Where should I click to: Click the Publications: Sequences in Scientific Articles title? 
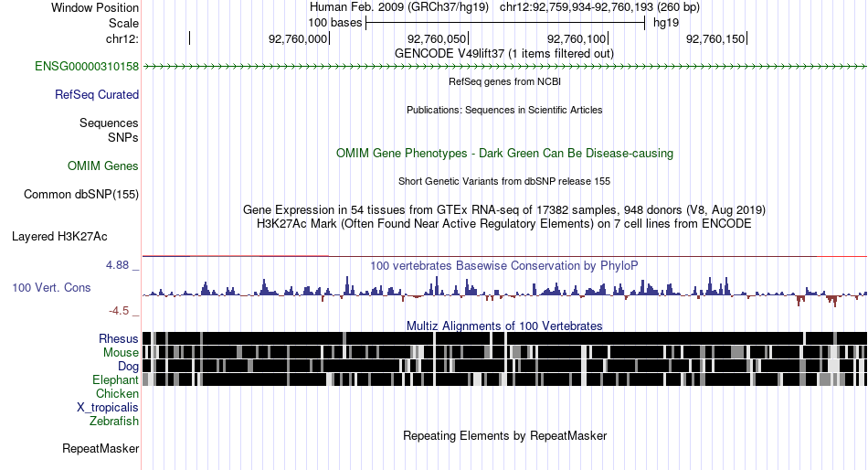(x=504, y=110)
